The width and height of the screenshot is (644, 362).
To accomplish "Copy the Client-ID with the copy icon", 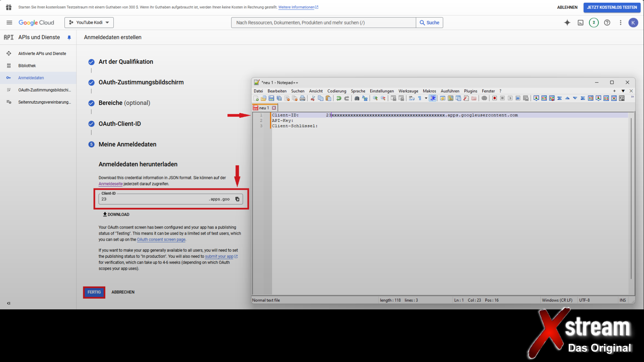I will pyautogui.click(x=237, y=199).
